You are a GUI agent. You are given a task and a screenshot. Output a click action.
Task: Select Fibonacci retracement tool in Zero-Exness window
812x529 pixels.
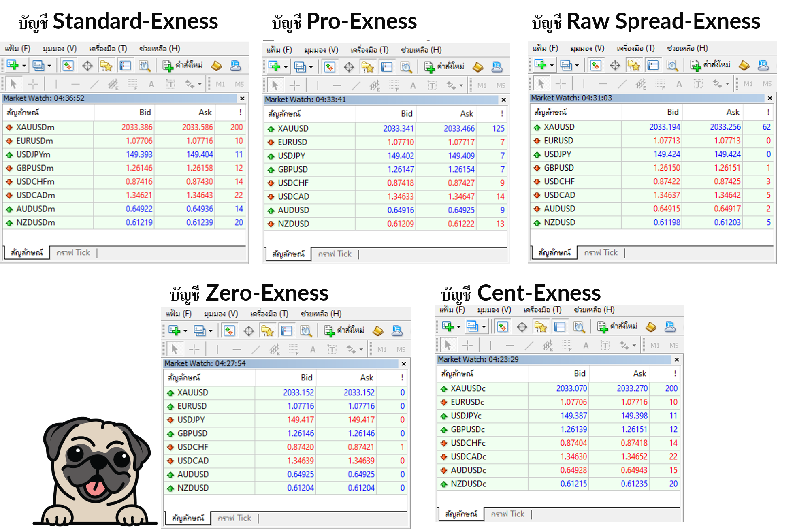(294, 349)
